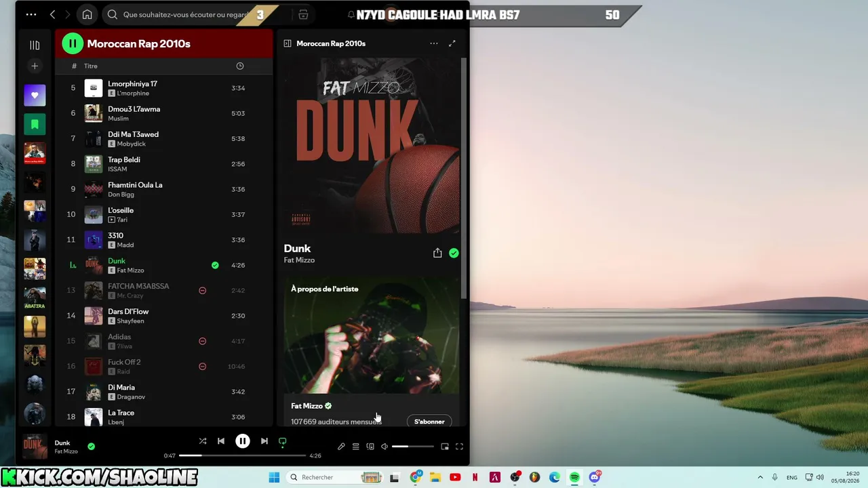This screenshot has width=868, height=488.
Task: Open artist Fat Mizzo in track list
Action: [x=130, y=270]
